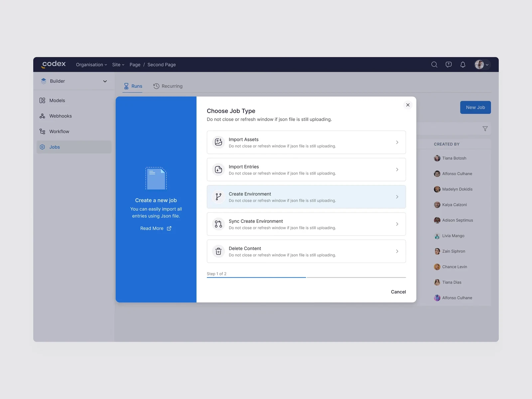Click Tiana Botosh's avatar
Image resolution: width=532 pixels, height=399 pixels.
coord(437,158)
